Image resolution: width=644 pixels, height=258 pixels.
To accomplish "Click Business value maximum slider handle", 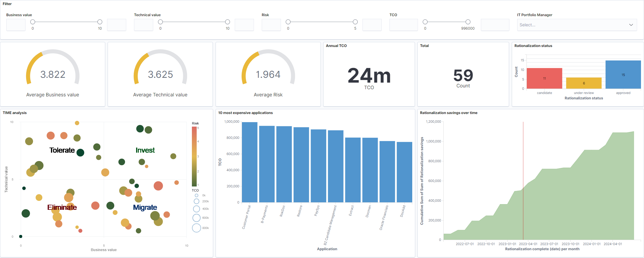I will (x=100, y=22).
